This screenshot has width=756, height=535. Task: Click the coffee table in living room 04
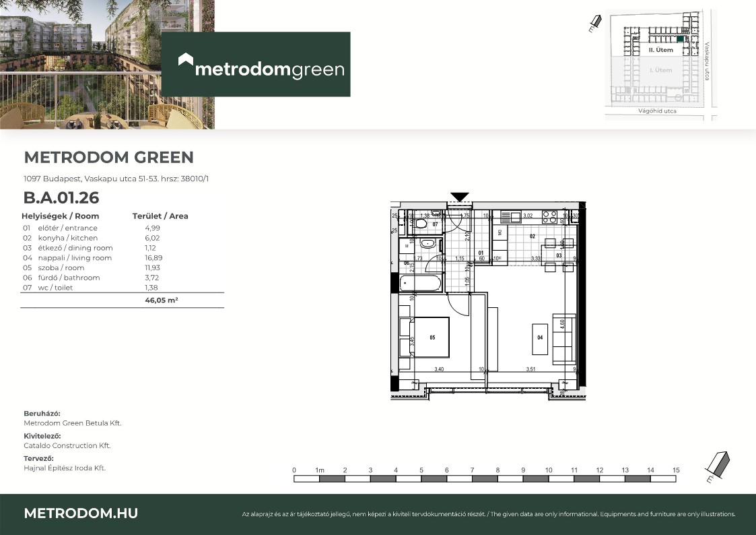pos(539,341)
